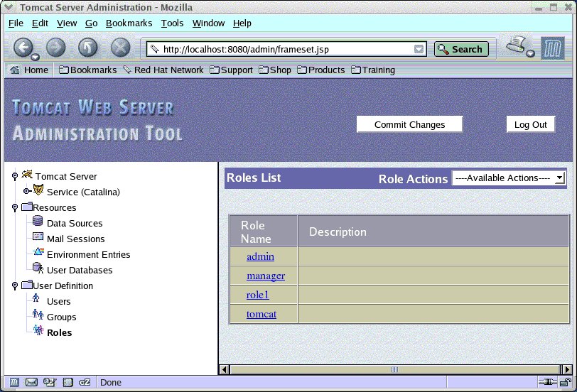
Task: Open the Products bookmark folder
Action: point(321,70)
